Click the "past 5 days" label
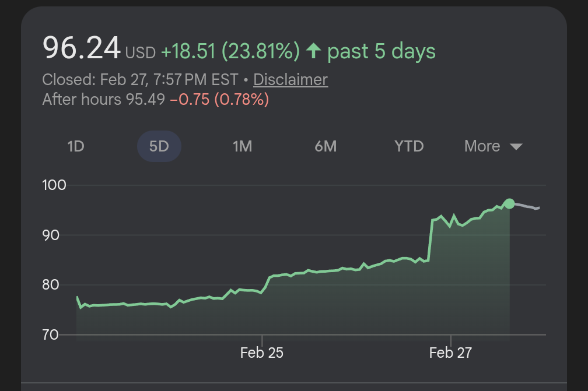Viewport: 588px width, 391px height. tap(381, 51)
